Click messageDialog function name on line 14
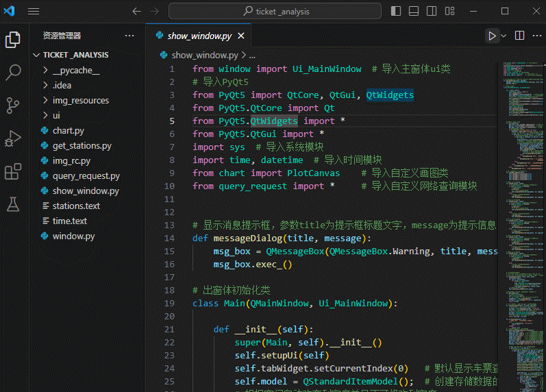 pos(247,238)
